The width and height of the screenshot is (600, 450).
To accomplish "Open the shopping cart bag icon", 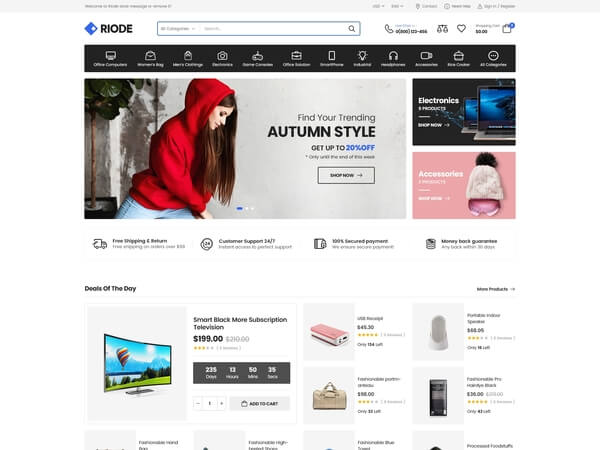I will click(507, 29).
